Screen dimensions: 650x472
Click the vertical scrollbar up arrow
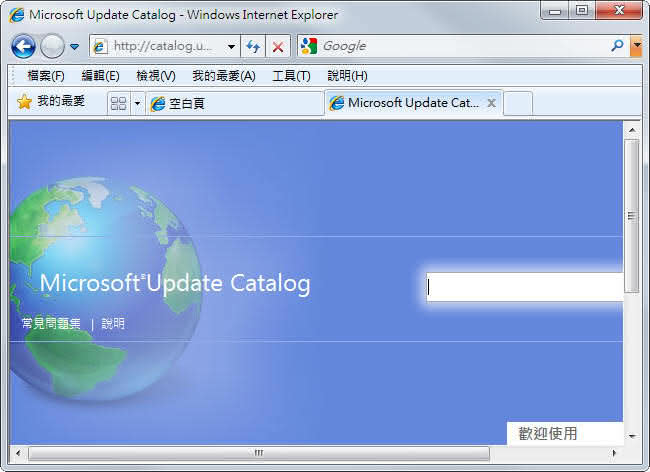pyautogui.click(x=632, y=130)
